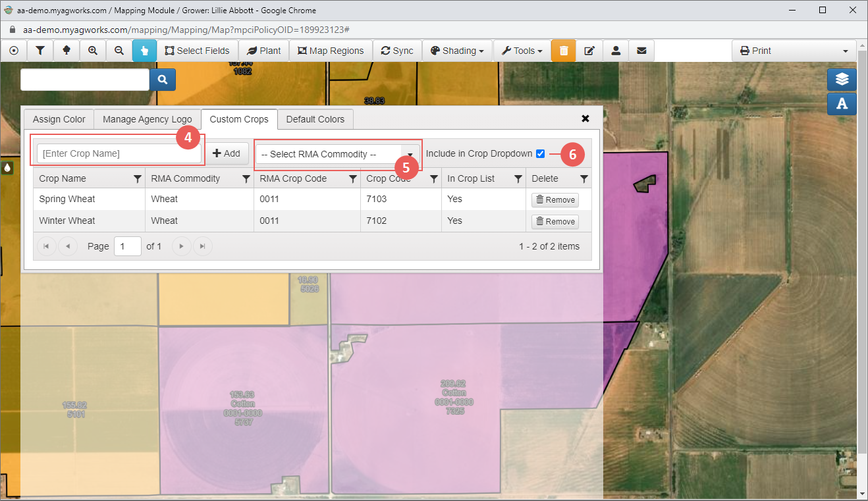This screenshot has height=501, width=868.
Task: Filter the RMA Crop Code column
Action: click(x=353, y=178)
